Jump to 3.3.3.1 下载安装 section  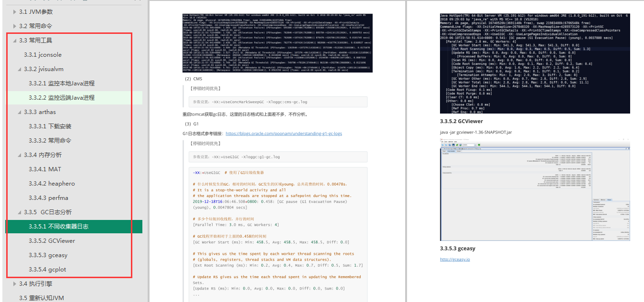(x=50, y=126)
